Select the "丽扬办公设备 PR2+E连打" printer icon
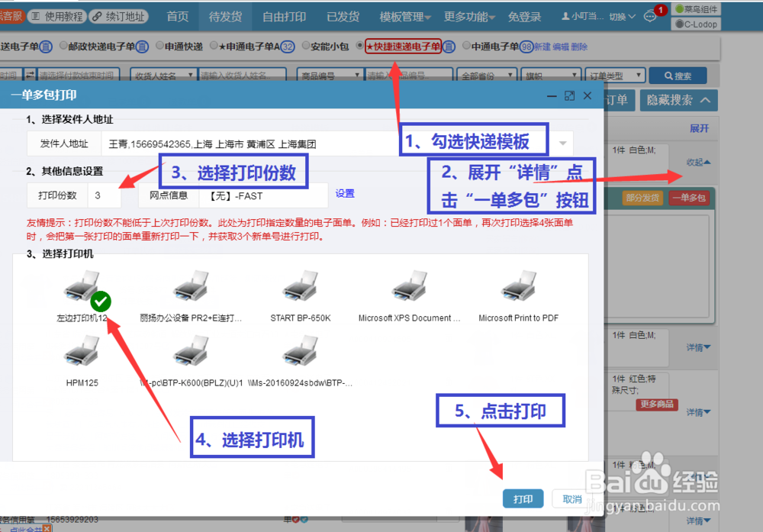 191,286
